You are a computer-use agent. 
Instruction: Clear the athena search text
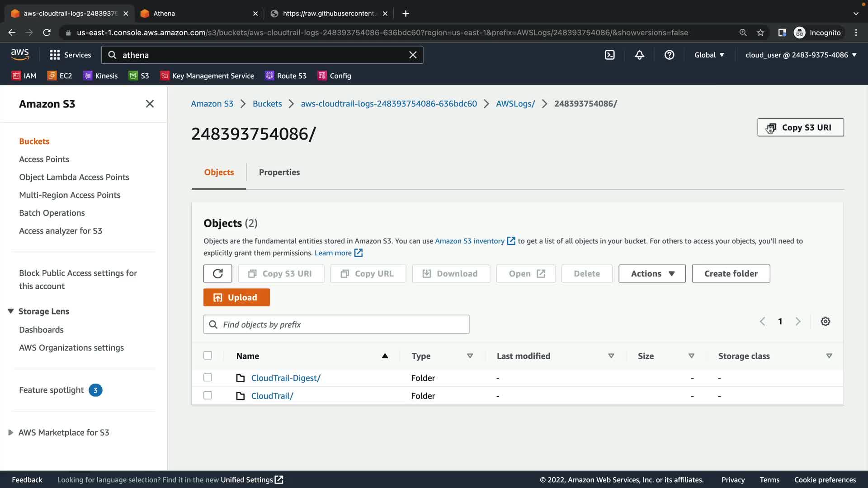coord(412,55)
